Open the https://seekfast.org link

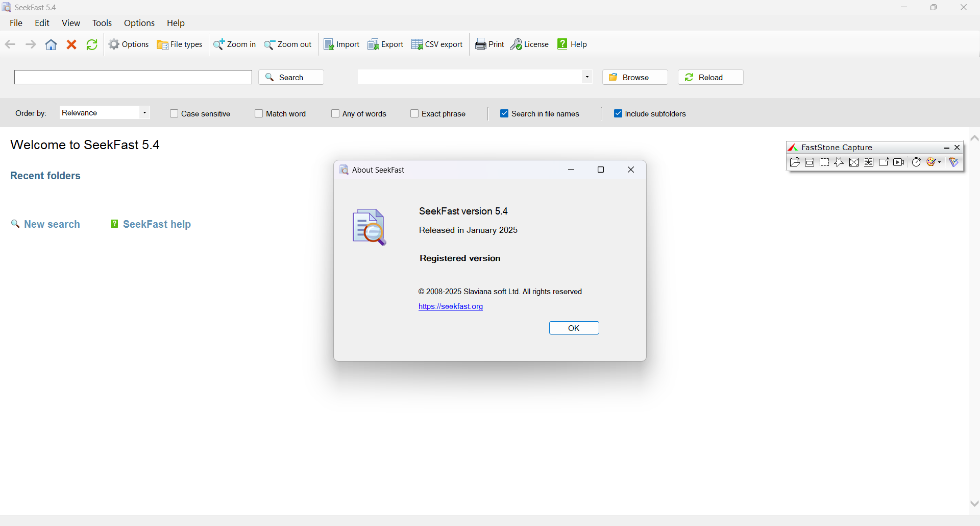pyautogui.click(x=451, y=306)
